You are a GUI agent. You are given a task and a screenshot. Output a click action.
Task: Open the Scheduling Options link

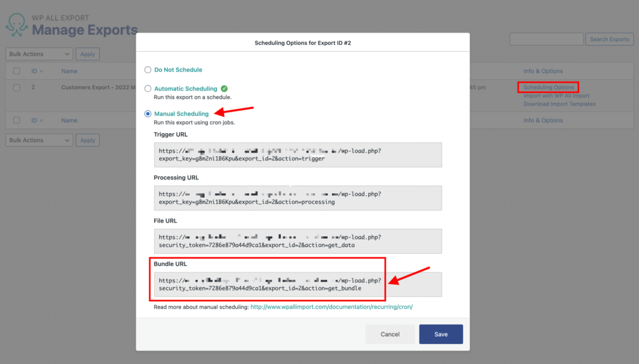pos(548,87)
